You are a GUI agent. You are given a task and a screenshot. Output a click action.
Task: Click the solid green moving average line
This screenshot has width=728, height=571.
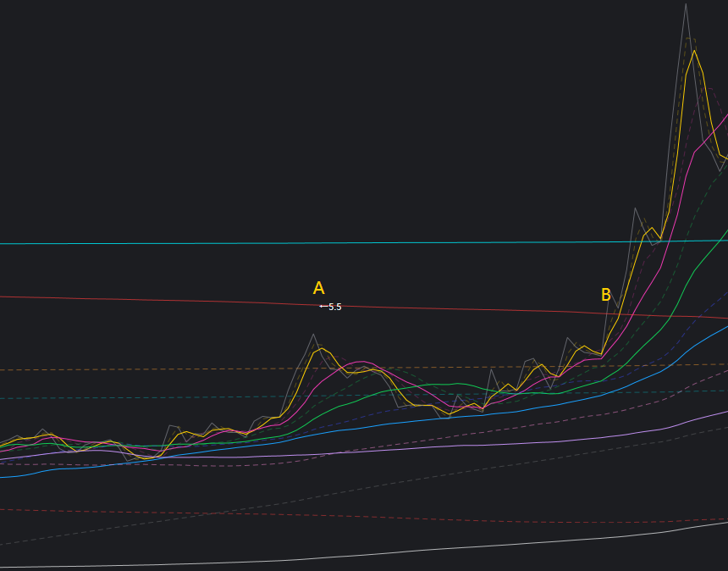coord(423,385)
